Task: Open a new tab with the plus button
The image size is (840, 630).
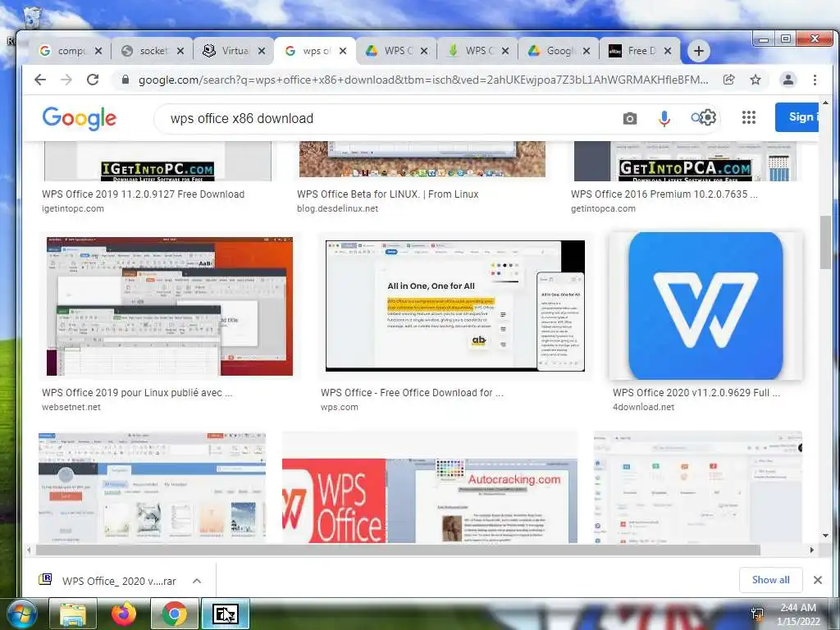Action: coord(698,51)
